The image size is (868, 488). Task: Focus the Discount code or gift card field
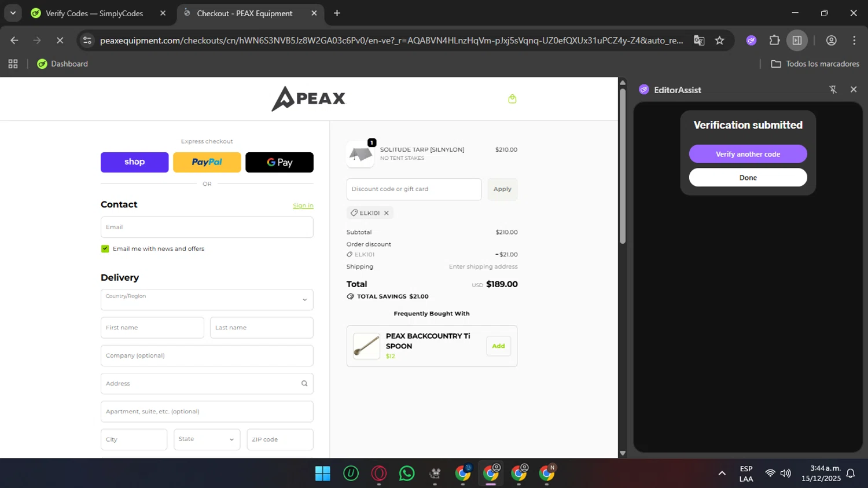pos(414,189)
